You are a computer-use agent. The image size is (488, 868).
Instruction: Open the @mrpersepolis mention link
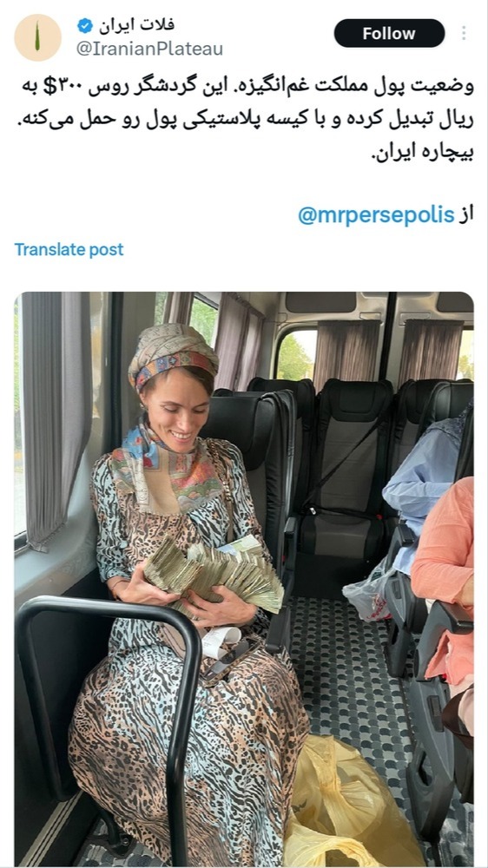pyautogui.click(x=376, y=215)
